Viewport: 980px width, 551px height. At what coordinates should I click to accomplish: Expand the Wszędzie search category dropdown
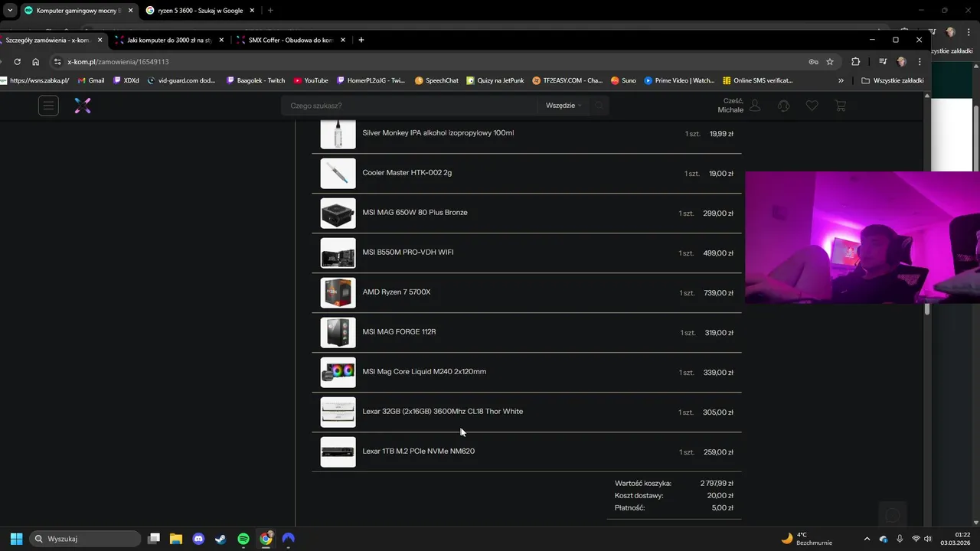563,106
